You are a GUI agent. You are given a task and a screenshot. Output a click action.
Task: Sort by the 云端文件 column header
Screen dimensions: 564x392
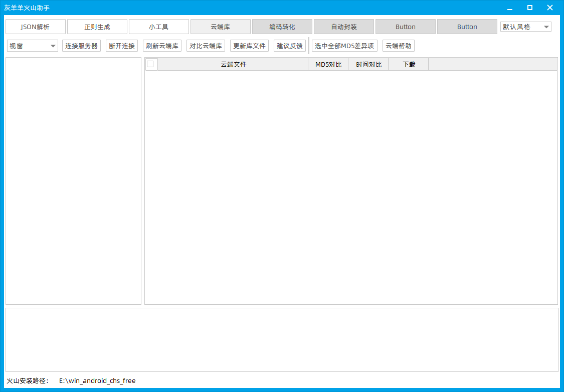click(233, 64)
